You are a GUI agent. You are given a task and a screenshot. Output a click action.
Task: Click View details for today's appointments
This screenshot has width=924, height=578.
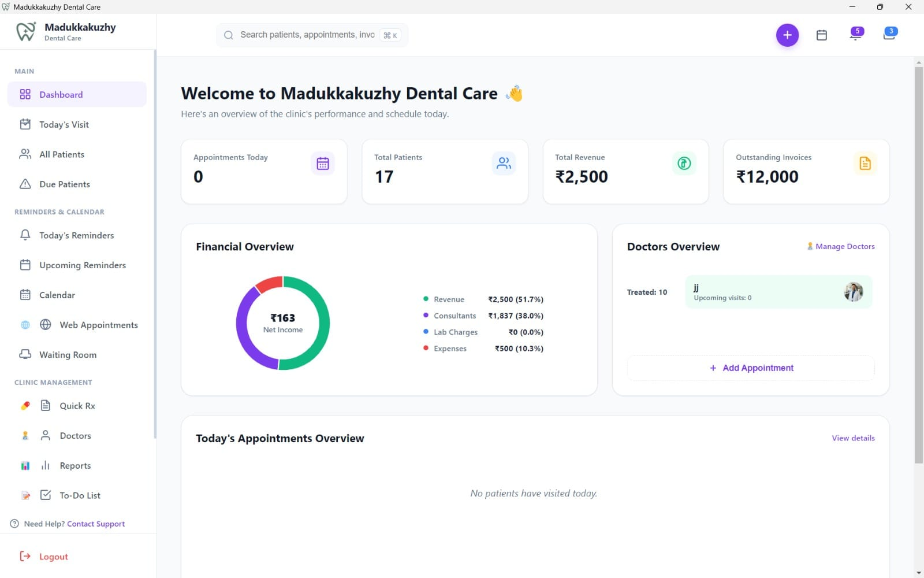[x=853, y=438]
